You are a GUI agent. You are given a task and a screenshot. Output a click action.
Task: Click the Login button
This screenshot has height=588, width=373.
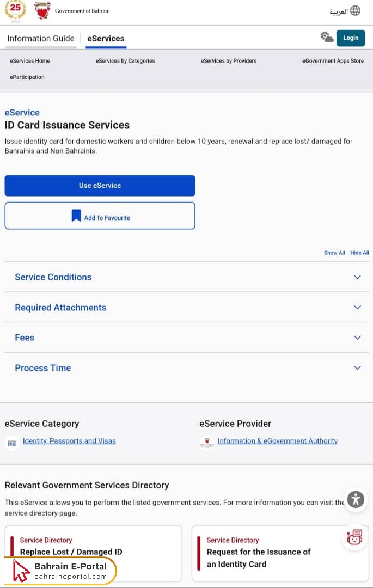[351, 38]
